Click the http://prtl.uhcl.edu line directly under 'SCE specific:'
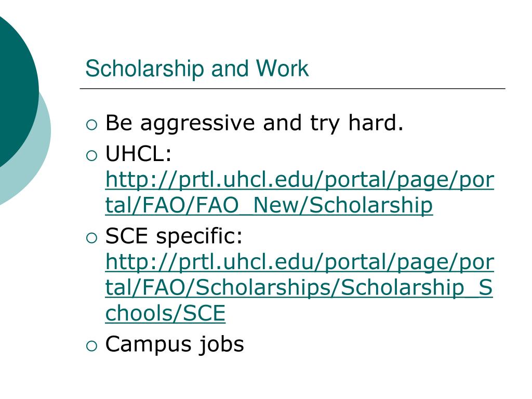 (300, 262)
